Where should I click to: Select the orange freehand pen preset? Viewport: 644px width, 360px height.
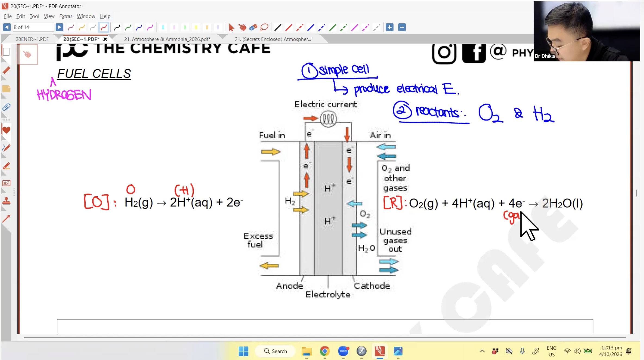point(82,27)
